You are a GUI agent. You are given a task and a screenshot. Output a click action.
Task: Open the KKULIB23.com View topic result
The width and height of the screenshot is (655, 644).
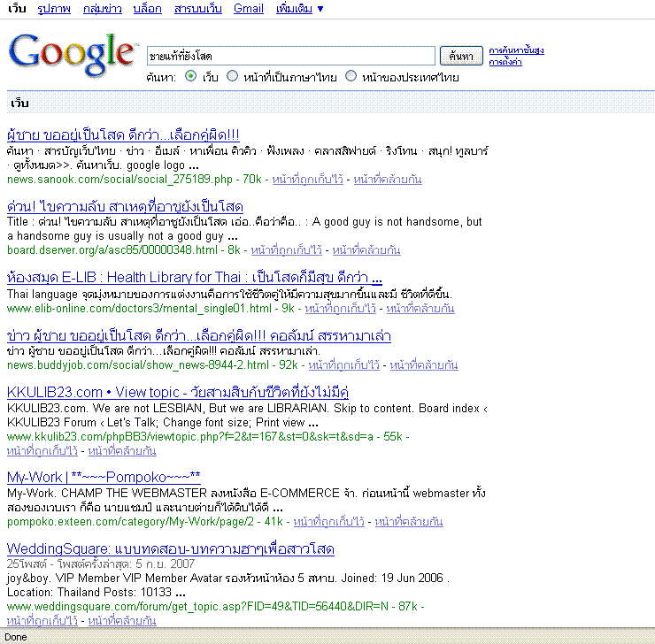[x=178, y=392]
